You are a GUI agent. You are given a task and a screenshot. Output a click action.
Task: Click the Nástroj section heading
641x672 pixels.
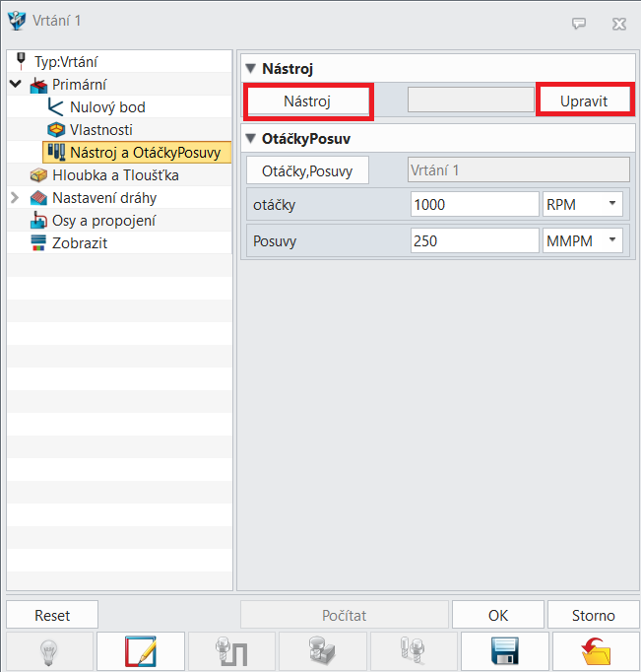(x=288, y=69)
